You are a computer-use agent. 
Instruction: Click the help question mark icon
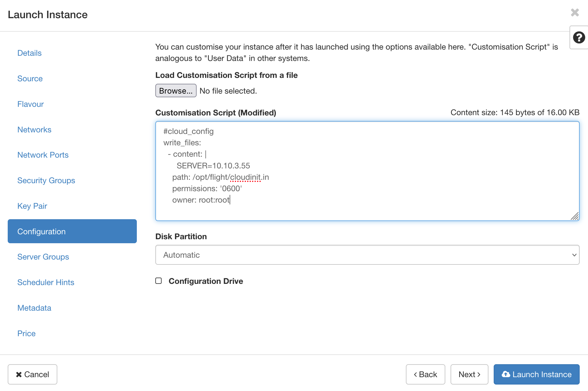tap(579, 38)
